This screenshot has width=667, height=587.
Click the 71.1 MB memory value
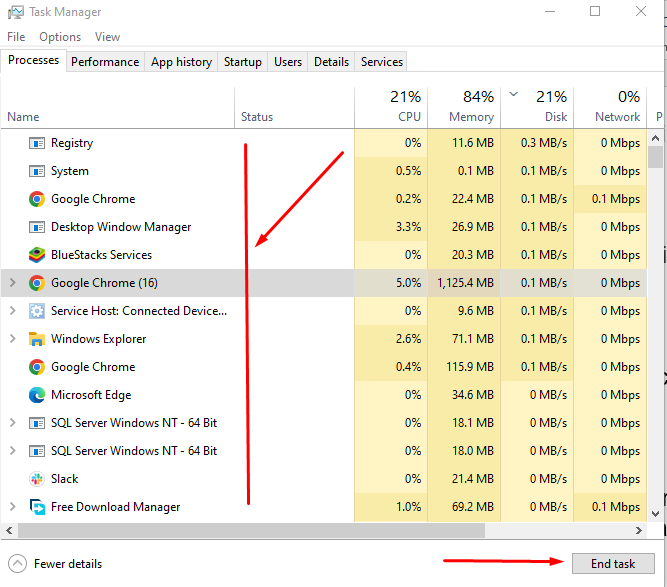click(x=473, y=339)
